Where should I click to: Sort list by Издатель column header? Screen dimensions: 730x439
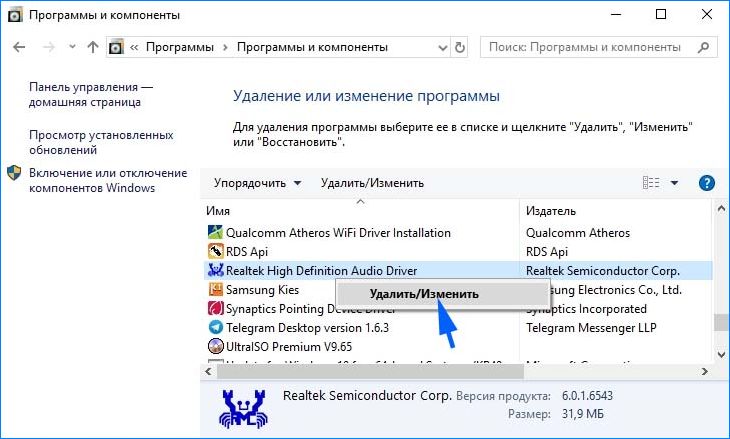(551, 211)
